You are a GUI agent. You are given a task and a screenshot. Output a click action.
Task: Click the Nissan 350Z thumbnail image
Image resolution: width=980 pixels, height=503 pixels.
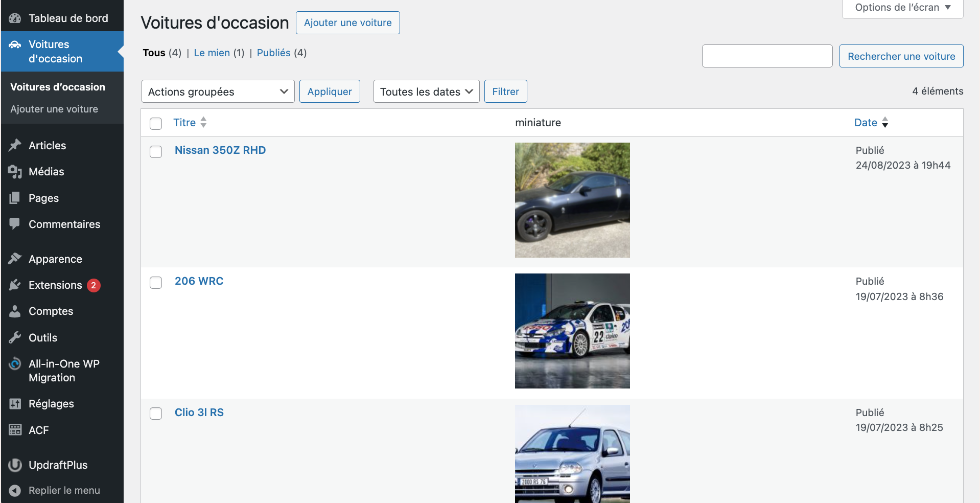pyautogui.click(x=572, y=200)
